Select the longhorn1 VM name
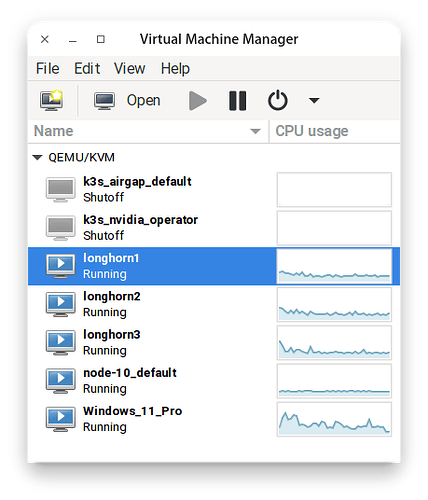428x500 pixels. 111,258
